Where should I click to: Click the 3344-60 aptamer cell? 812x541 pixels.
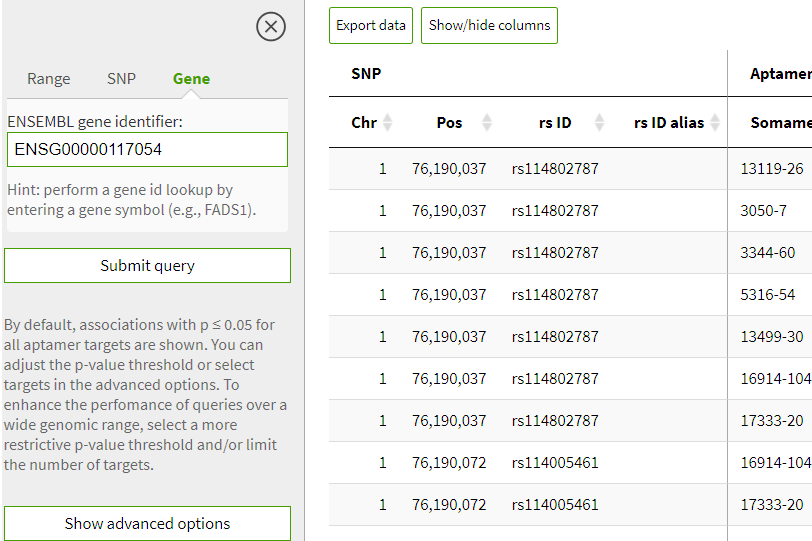pyautogui.click(x=767, y=253)
